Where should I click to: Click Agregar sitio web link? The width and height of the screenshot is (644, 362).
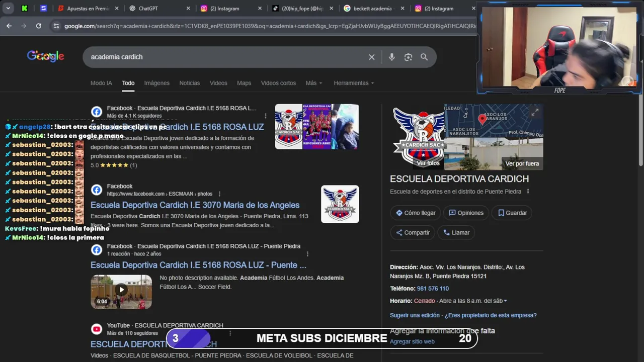point(412,341)
